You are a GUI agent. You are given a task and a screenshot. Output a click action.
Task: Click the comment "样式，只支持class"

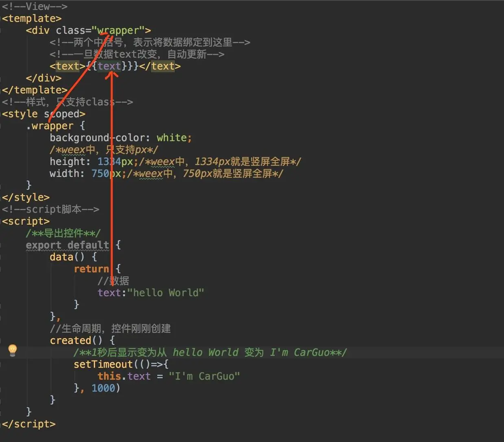67,102
